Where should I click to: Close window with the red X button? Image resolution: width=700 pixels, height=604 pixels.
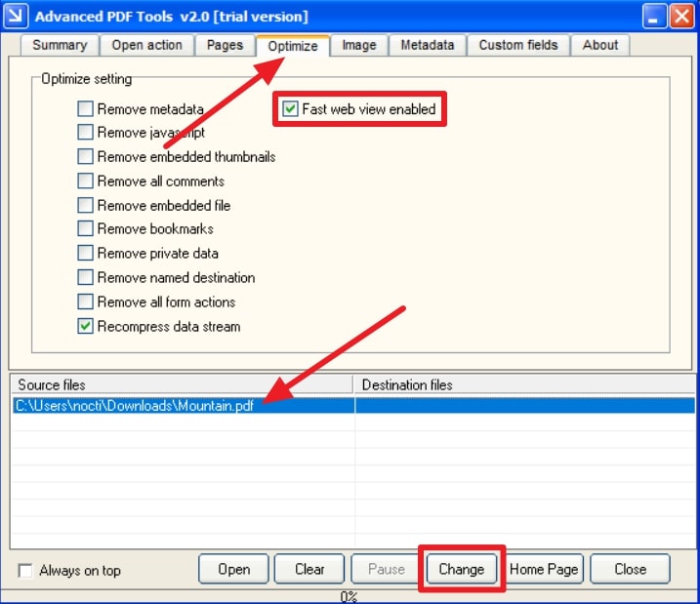(x=682, y=17)
